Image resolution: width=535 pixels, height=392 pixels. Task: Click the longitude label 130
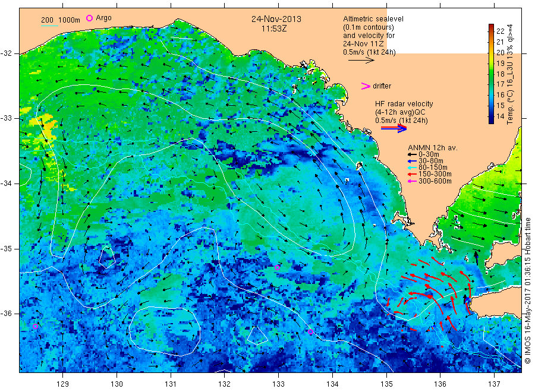(x=117, y=384)
